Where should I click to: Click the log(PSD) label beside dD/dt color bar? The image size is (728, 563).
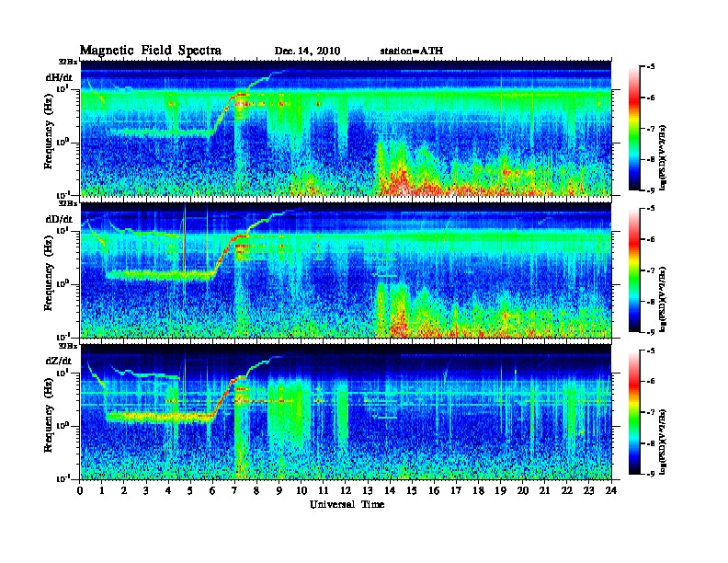coord(664,299)
